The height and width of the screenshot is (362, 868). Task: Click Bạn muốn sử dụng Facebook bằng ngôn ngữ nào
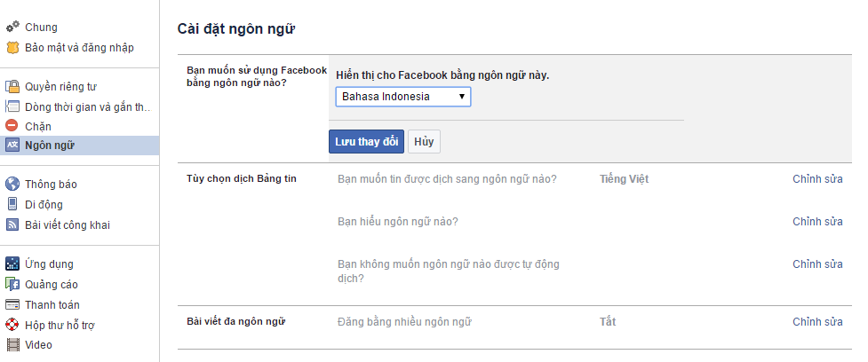[257, 76]
